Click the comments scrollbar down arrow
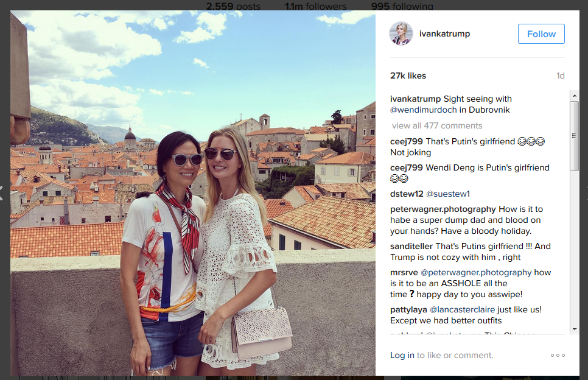The height and width of the screenshot is (380, 588). click(x=575, y=329)
